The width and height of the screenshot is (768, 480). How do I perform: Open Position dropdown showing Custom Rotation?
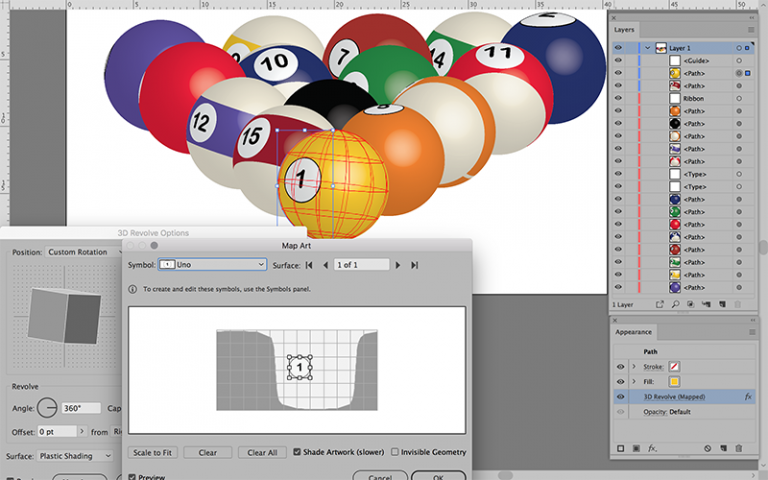coord(83,252)
